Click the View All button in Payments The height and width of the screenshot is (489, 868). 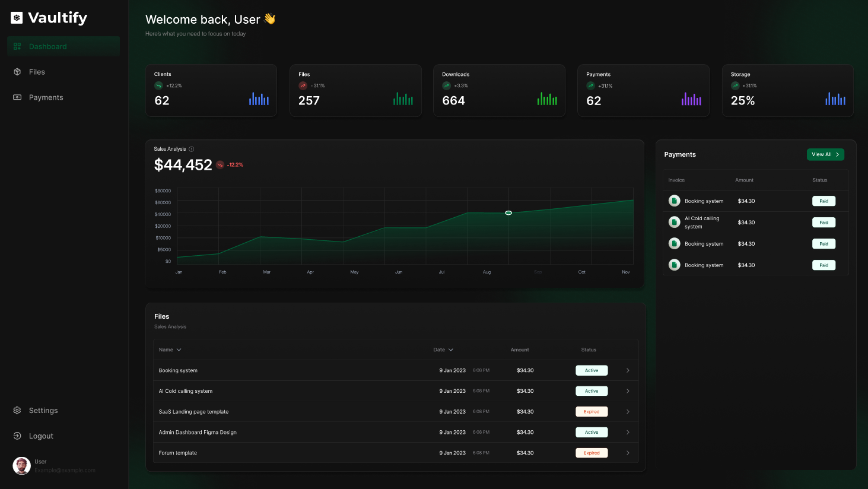(x=825, y=154)
